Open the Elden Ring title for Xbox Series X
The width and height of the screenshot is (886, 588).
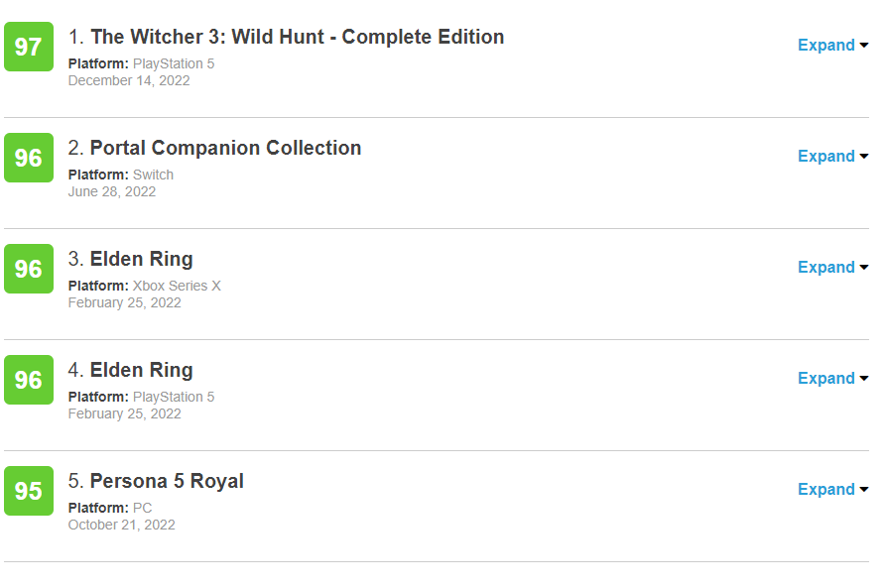[141, 260]
